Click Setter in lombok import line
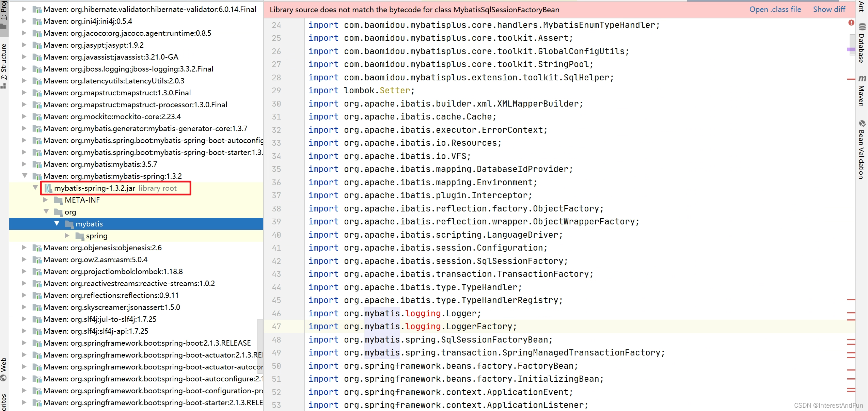The height and width of the screenshot is (411, 868). (395, 91)
